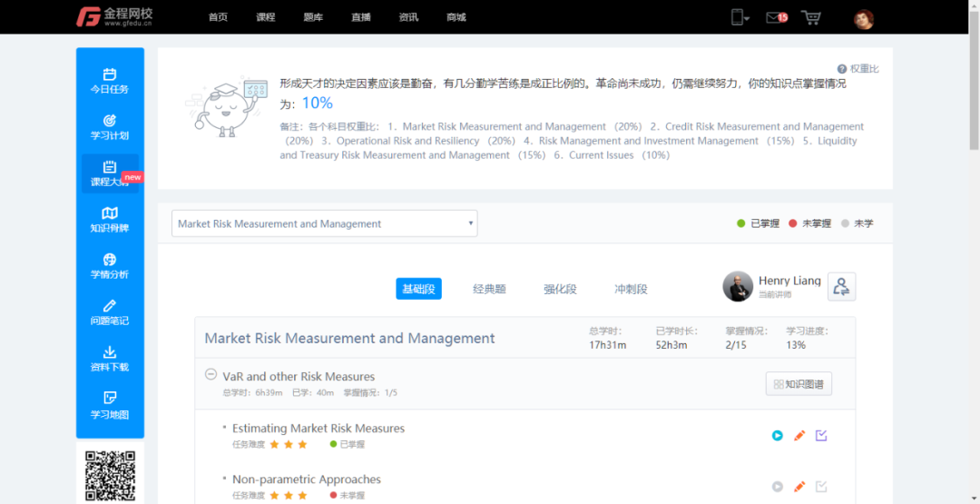This screenshot has width=980, height=504.
Task: Open 问题笔记 sidebar item
Action: tap(109, 312)
